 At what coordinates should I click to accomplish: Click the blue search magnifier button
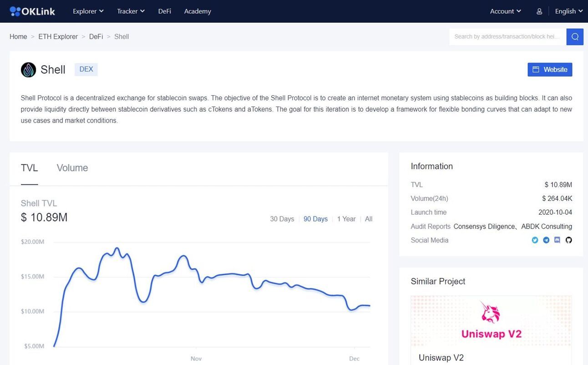click(x=575, y=36)
